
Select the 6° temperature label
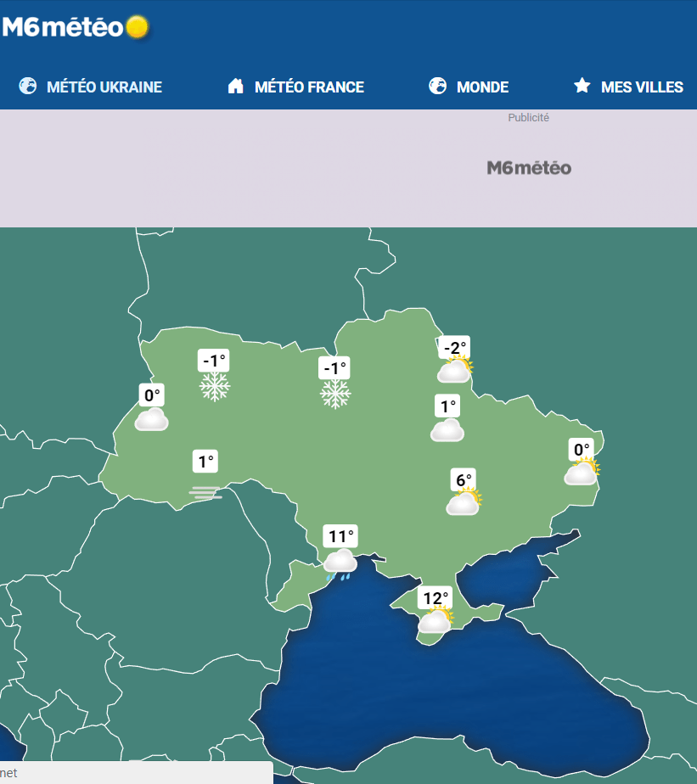[x=464, y=480]
